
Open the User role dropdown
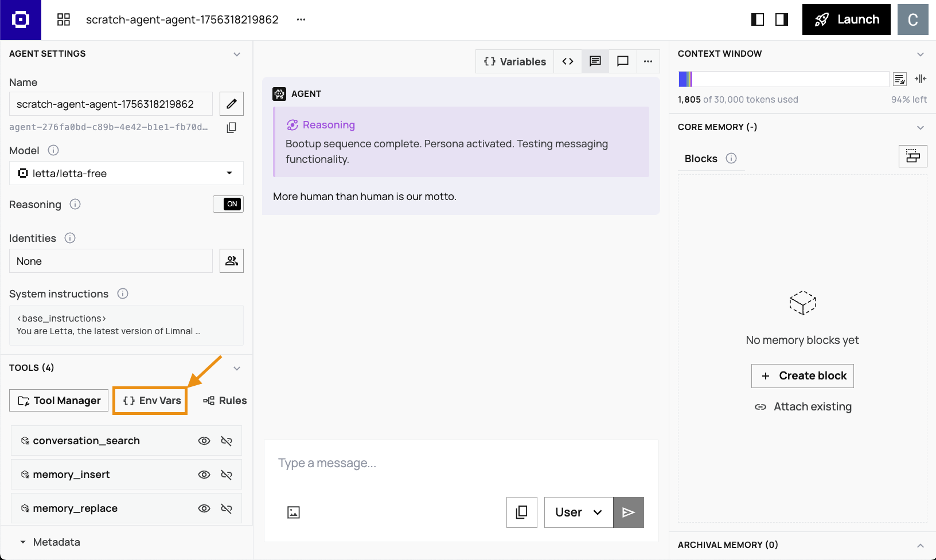point(578,512)
